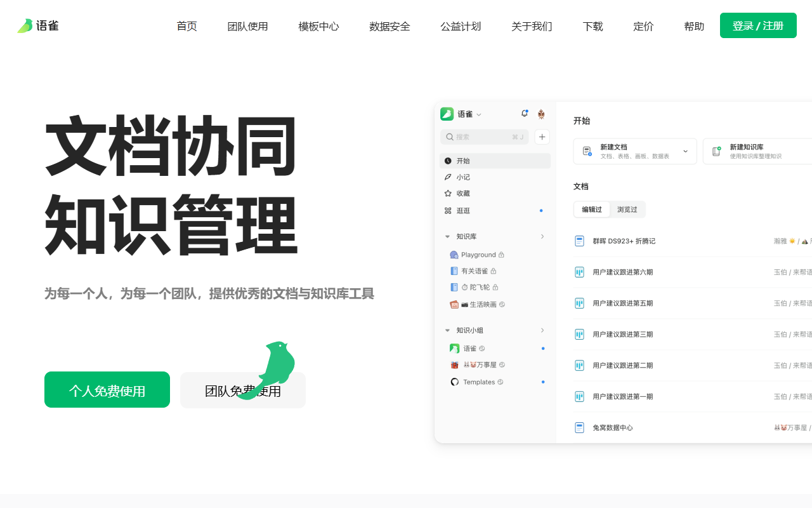Screen dimensions: 812x508
Task: Click the document icon for 兔窝数据中心
Action: 579,428
